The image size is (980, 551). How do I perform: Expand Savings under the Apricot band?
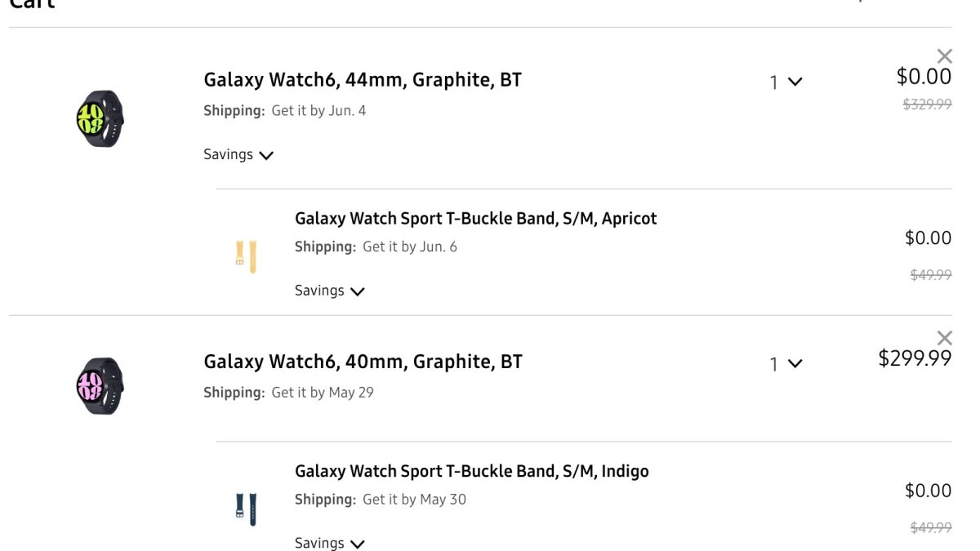(x=329, y=291)
